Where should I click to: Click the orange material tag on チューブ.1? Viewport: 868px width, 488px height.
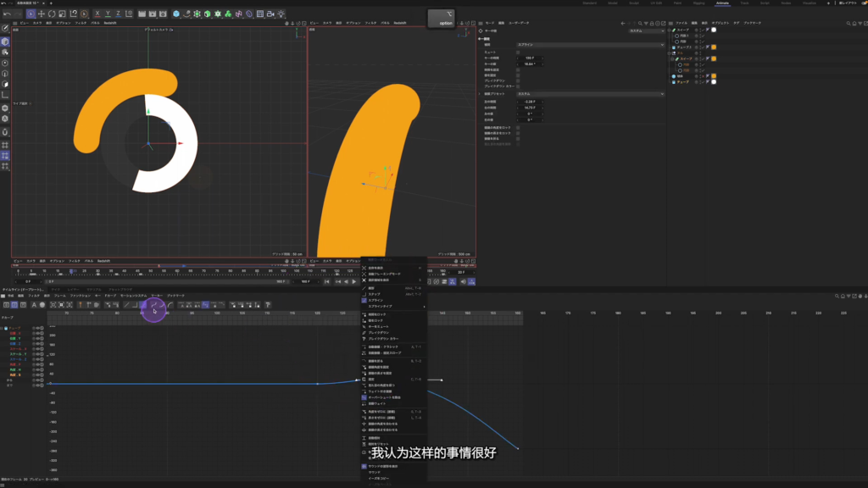[x=713, y=47]
